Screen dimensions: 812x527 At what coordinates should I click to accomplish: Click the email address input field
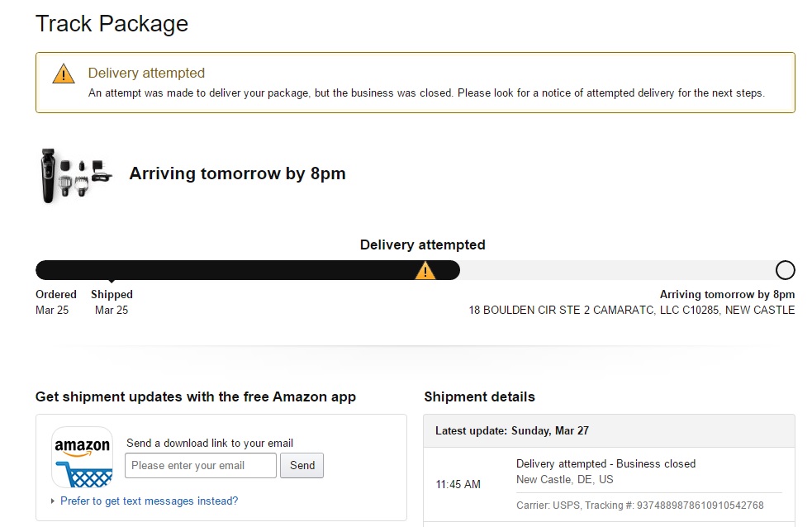[201, 465]
